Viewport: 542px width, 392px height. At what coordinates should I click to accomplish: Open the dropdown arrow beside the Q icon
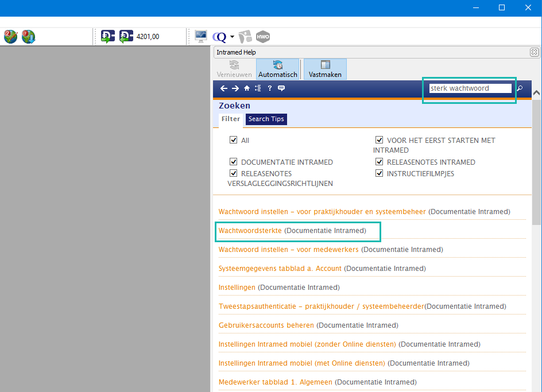click(232, 37)
